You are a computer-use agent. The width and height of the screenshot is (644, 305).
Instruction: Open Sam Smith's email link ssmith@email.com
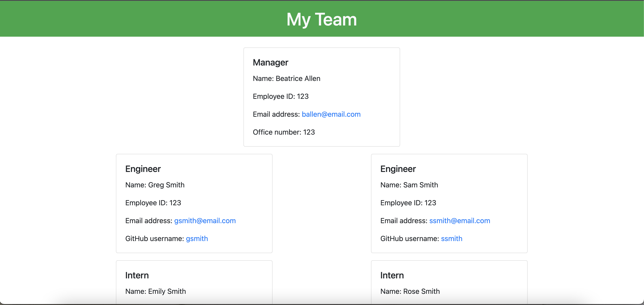point(459,220)
